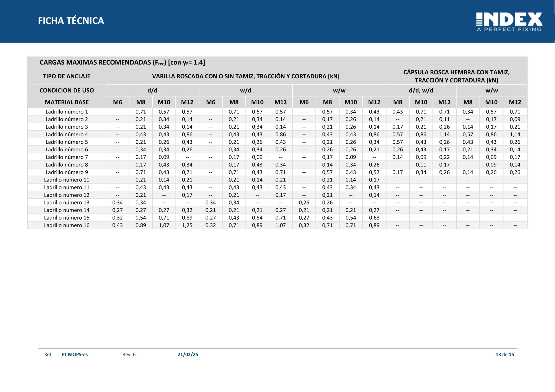Select the CONDICION DE USO header cell

(x=67, y=90)
